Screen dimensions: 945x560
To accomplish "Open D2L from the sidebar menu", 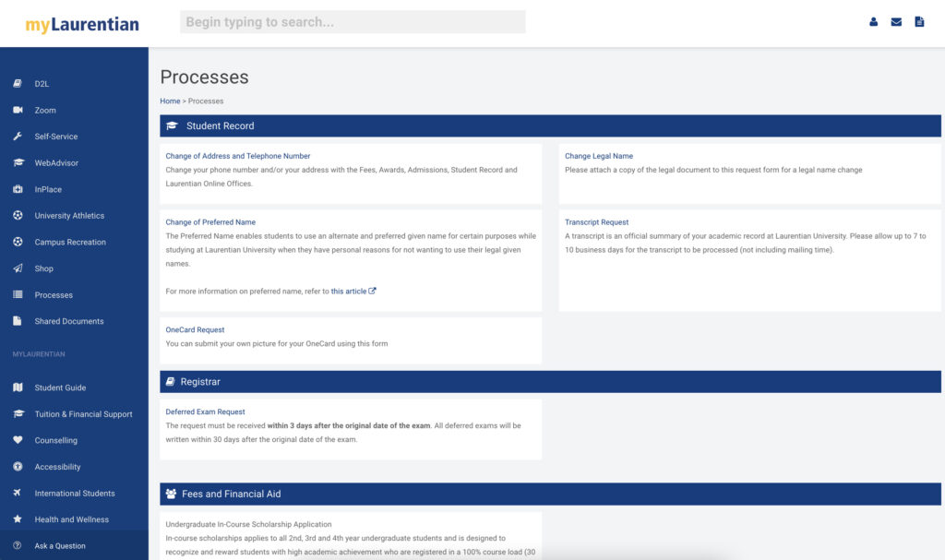I will coord(42,84).
